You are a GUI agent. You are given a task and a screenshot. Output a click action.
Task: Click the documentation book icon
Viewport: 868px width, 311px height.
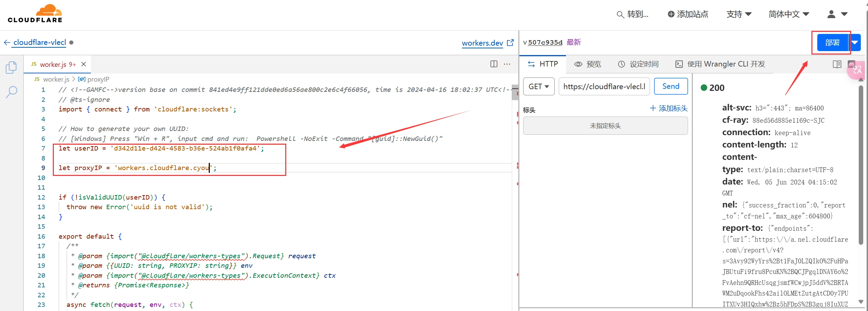(x=837, y=64)
